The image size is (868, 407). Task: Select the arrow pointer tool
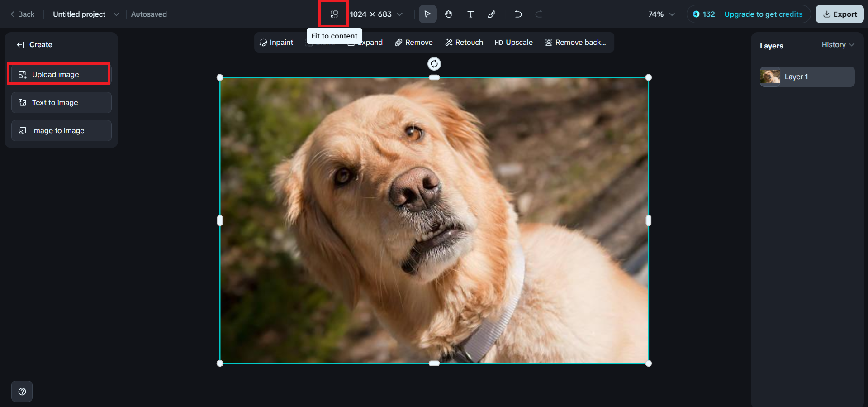(x=427, y=14)
